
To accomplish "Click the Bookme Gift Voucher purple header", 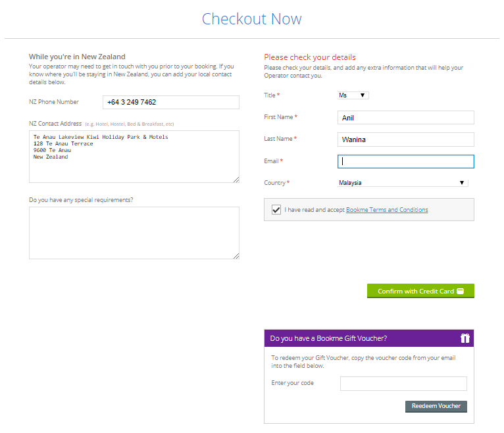I will coord(369,338).
